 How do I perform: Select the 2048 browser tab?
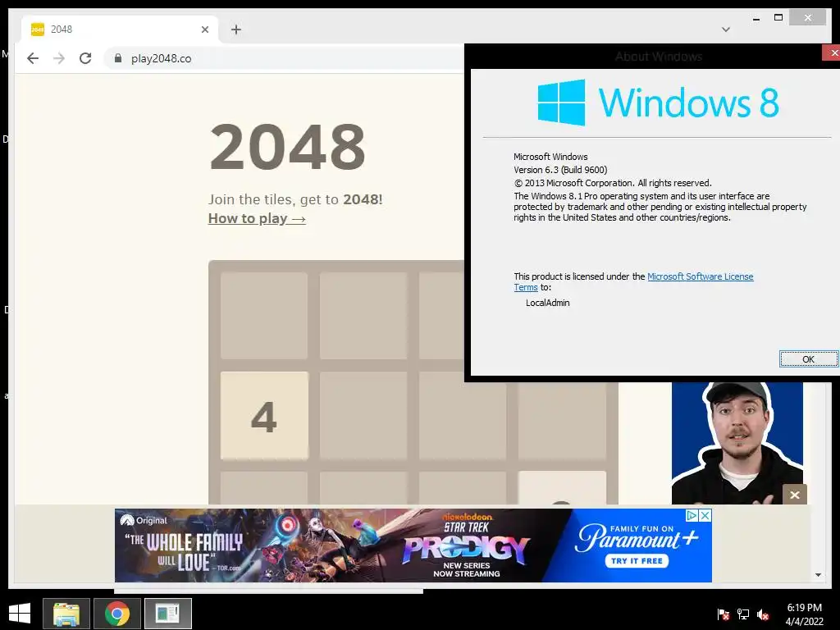pyautogui.click(x=121, y=30)
